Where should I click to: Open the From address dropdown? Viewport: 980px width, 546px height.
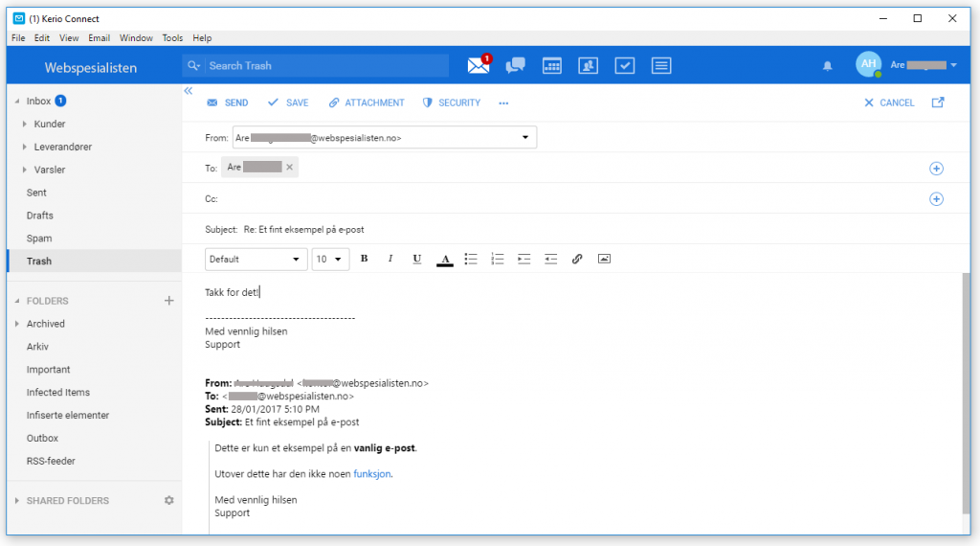pyautogui.click(x=524, y=138)
